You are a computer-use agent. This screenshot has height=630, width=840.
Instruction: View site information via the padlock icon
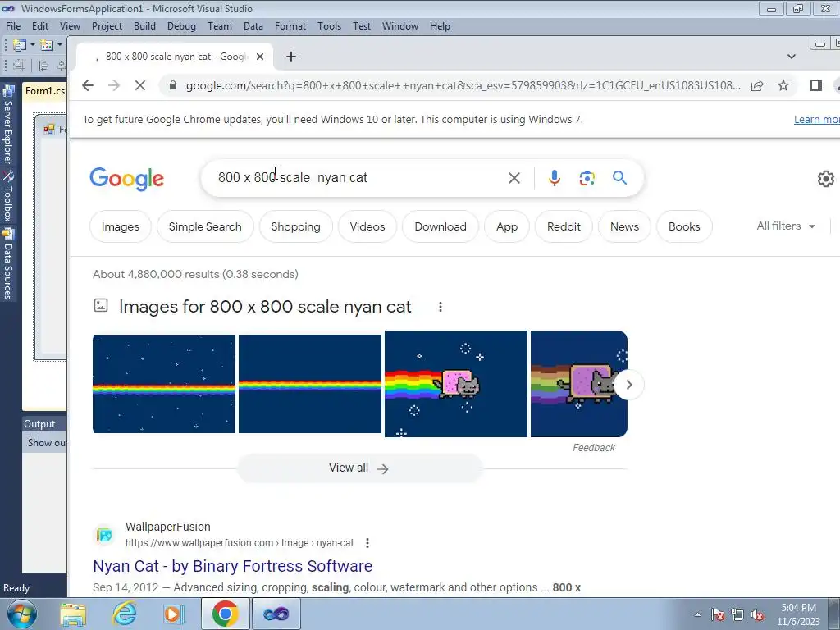coord(172,85)
